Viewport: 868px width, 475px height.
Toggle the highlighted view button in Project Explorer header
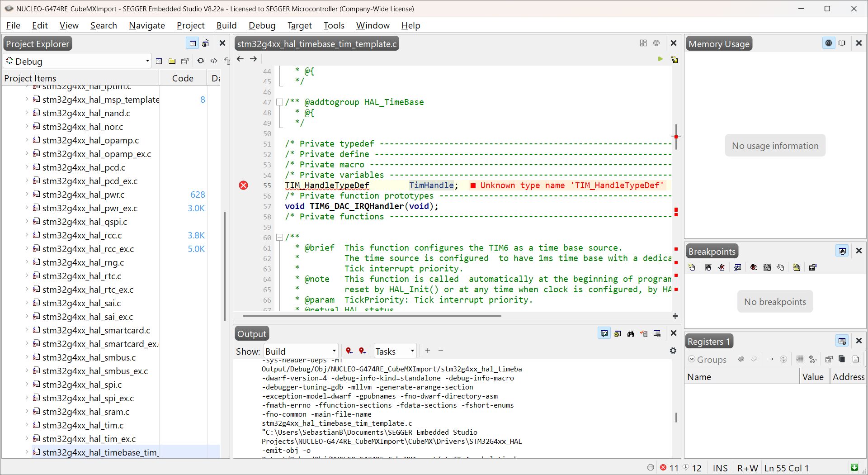(x=193, y=43)
